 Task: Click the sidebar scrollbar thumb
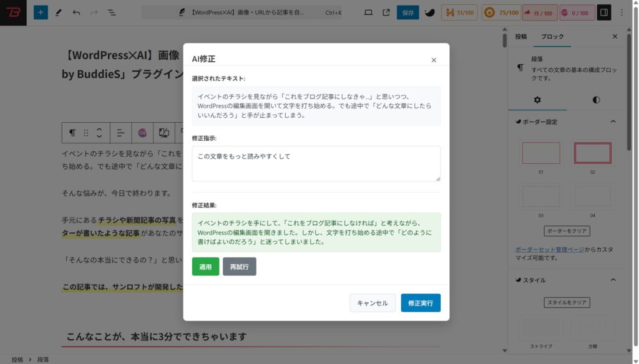click(629, 92)
